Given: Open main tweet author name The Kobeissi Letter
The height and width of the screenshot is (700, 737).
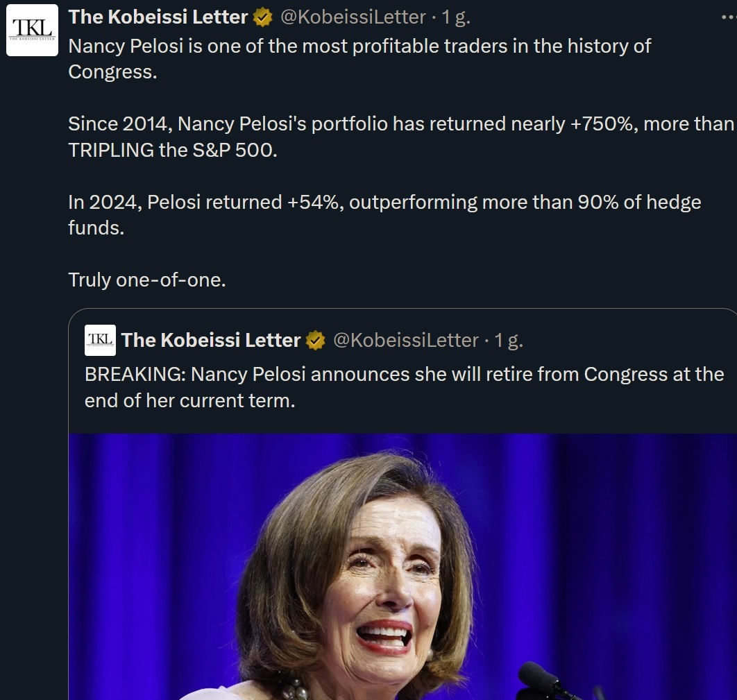Looking at the screenshot, I should point(158,17).
